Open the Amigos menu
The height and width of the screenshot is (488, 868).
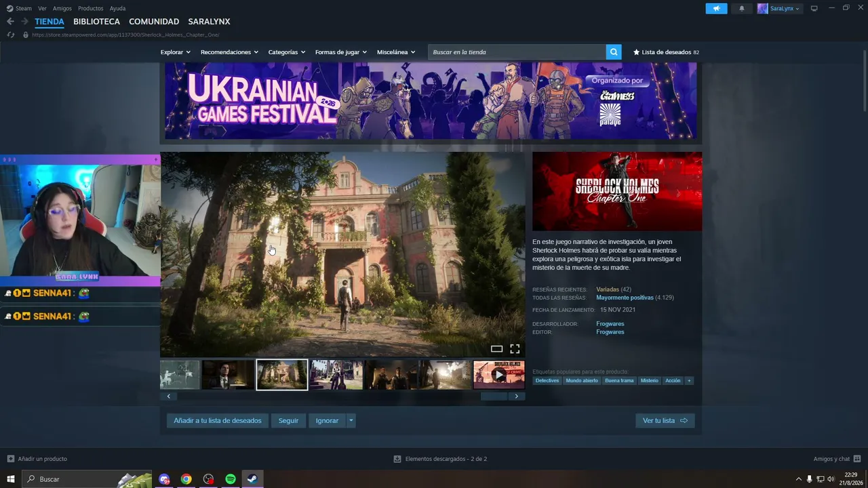click(x=62, y=8)
